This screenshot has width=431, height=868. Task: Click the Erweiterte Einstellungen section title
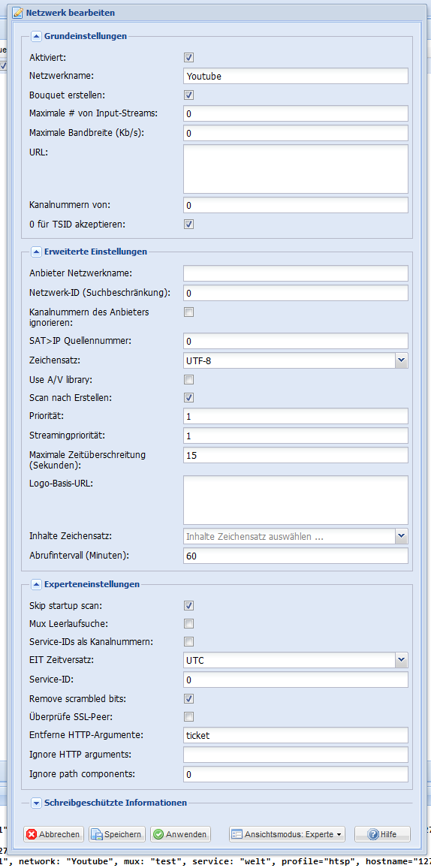tap(95, 252)
